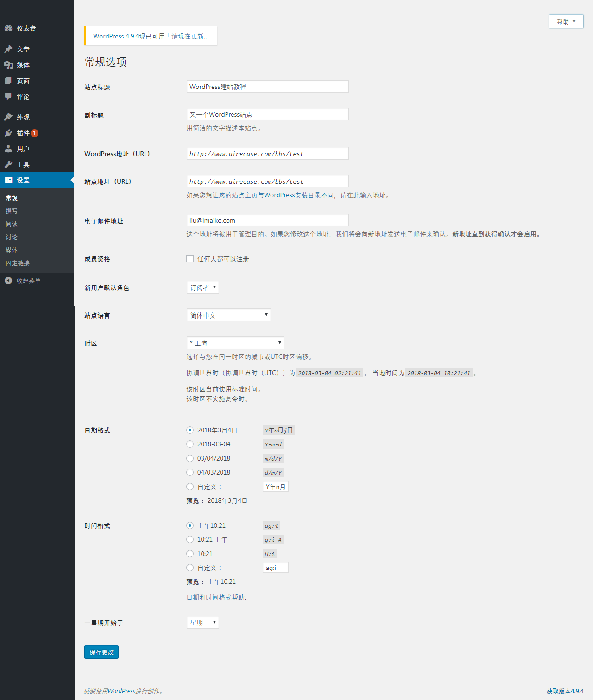Open the 媒体 media library icon

coord(8,65)
